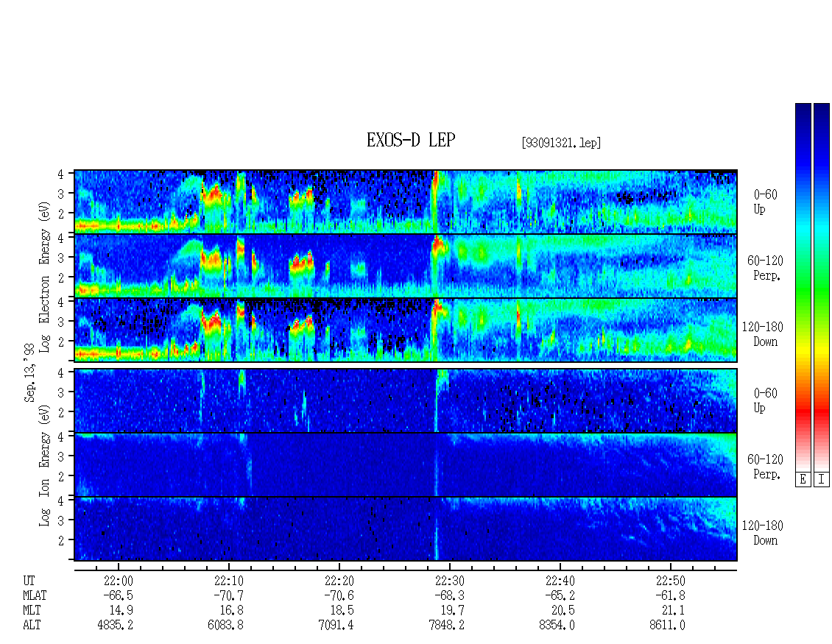
Task: Click the ALT value 8611.0
Action: point(667,626)
